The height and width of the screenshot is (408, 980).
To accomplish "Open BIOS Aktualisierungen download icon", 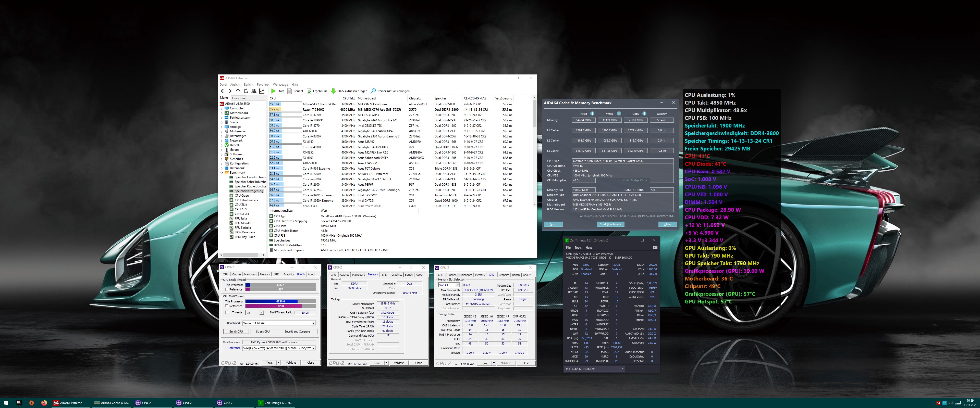I will pos(333,91).
